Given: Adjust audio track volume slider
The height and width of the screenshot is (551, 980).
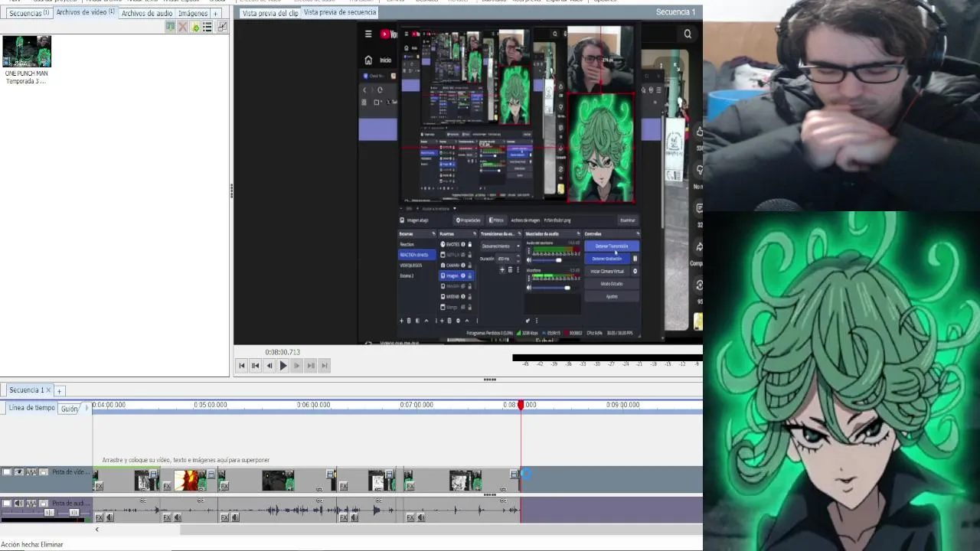Looking at the screenshot, I should (49, 513).
